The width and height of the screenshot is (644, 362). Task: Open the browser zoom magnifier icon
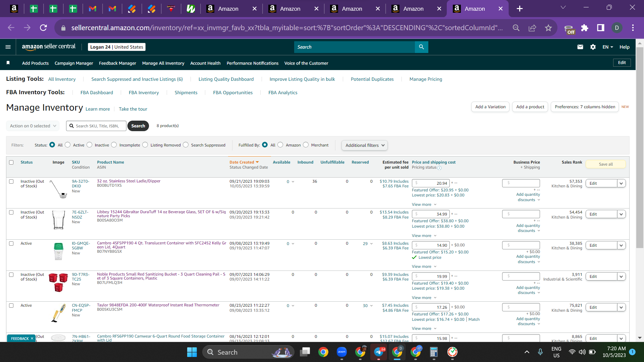[x=516, y=28]
